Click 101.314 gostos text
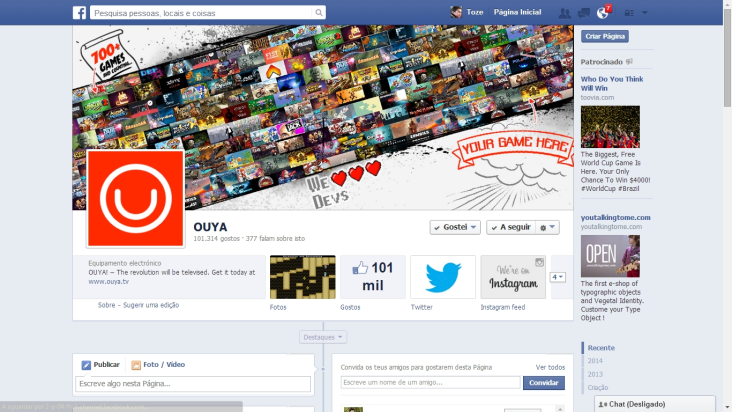The image size is (732, 412). click(216, 238)
